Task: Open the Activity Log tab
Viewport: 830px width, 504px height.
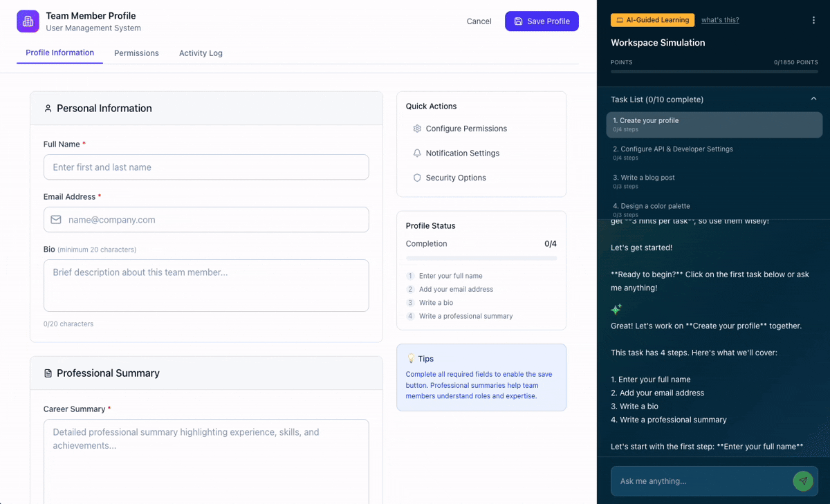Action: pos(201,53)
